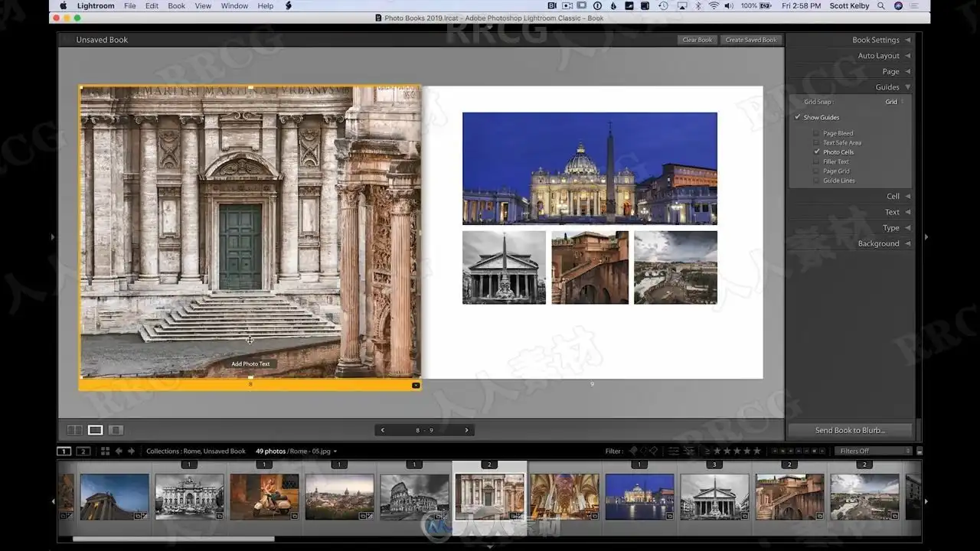Viewport: 980px width, 551px height.
Task: Go forward to next photo source
Action: (131, 452)
